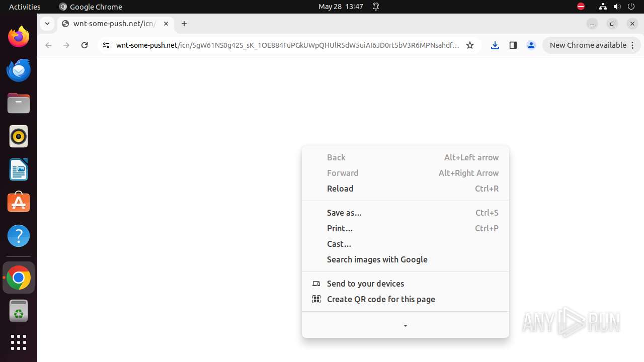644x362 pixels.
Task: Open Activities overview
Action: [25, 7]
